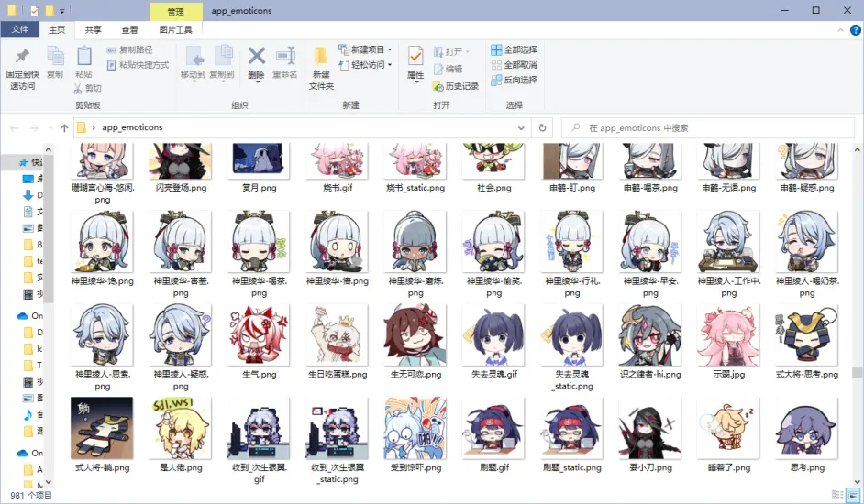The height and width of the screenshot is (504, 864).
Task: Collapse the ribbon with chevron
Action: [x=840, y=30]
